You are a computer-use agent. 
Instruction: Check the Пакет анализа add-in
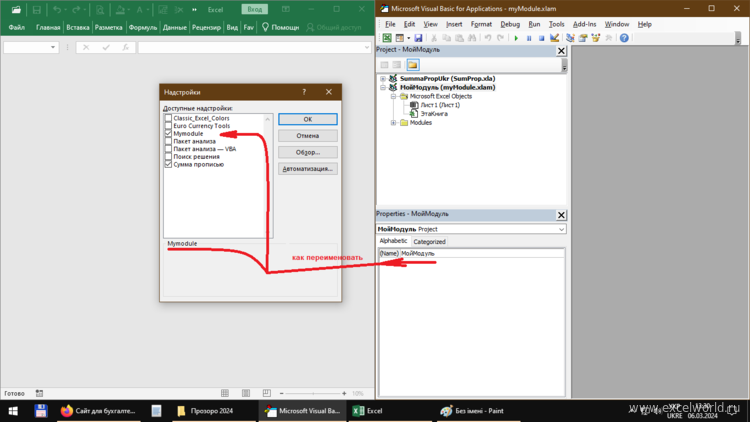point(168,141)
